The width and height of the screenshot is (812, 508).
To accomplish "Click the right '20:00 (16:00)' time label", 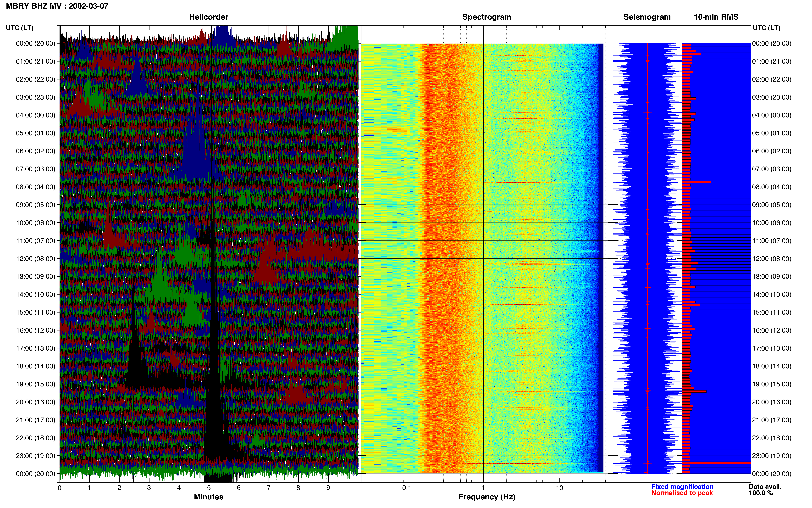I will point(772,402).
